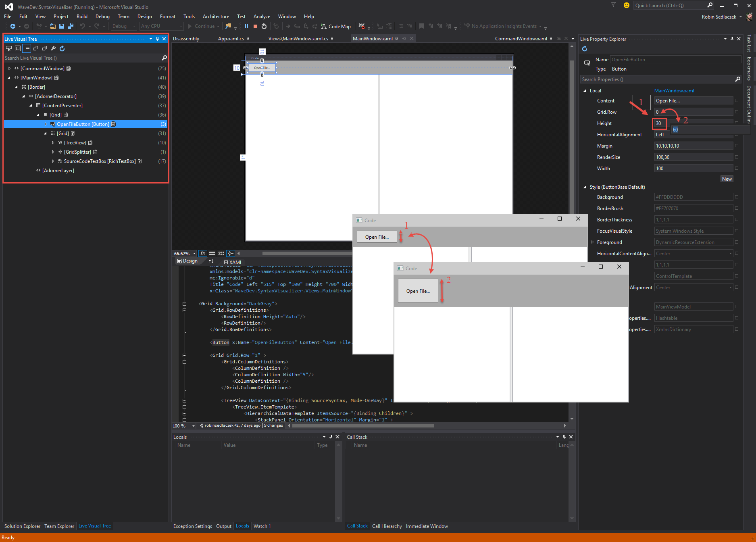Stop debugging with the red square
Screen dimensions: 756x542
coord(255,26)
